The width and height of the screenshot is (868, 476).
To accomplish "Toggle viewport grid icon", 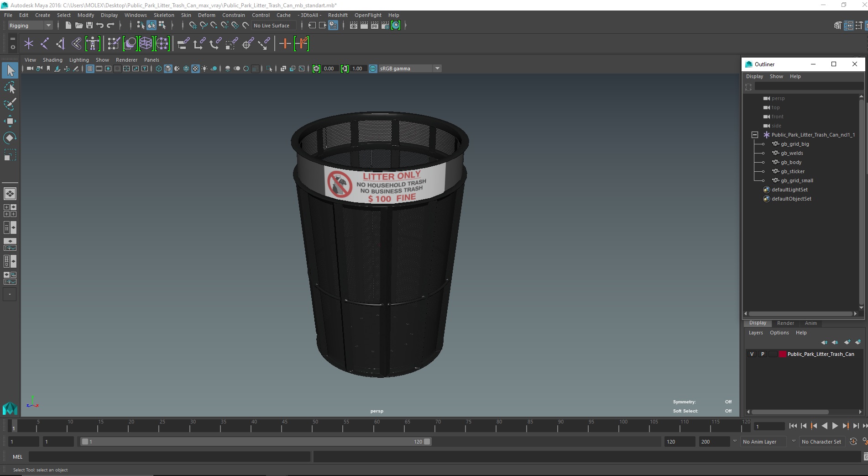I will point(90,69).
